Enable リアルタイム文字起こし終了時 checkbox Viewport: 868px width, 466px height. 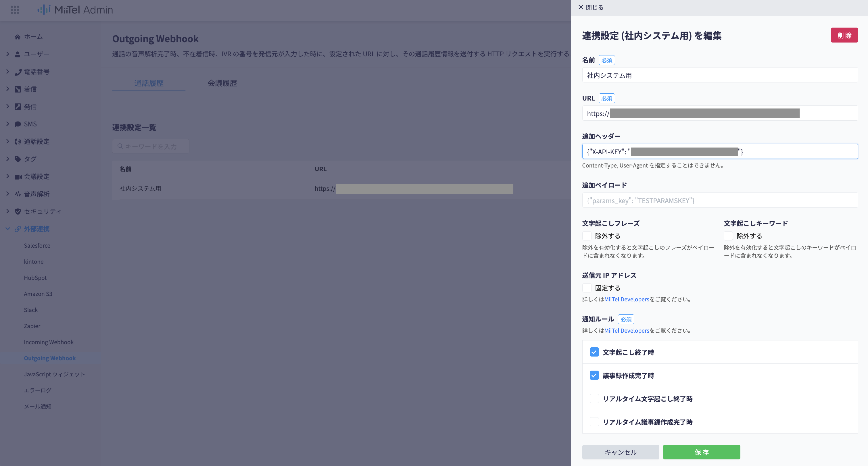[594, 399]
